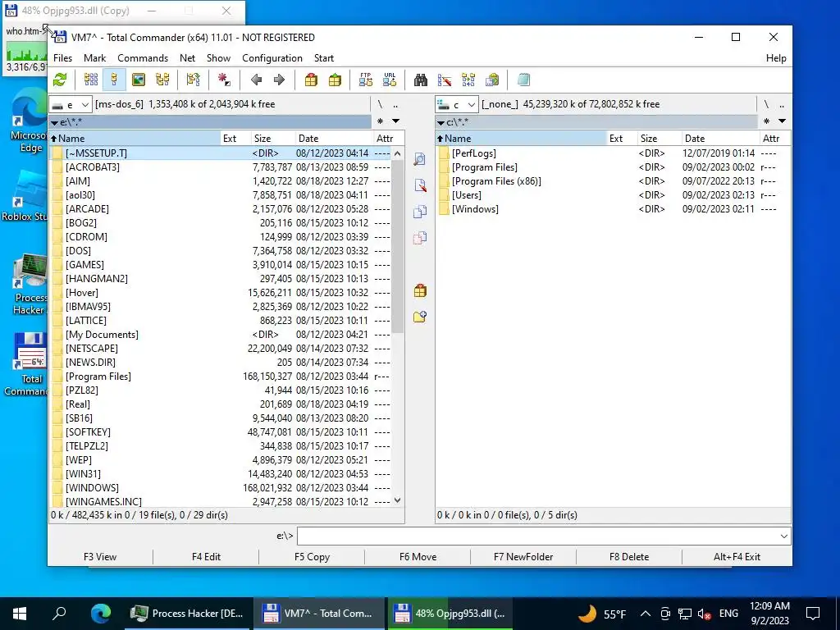Open the 48% Opjpg953.dll taskbar item
Viewport: 840px width, 630px height.
(x=450, y=614)
